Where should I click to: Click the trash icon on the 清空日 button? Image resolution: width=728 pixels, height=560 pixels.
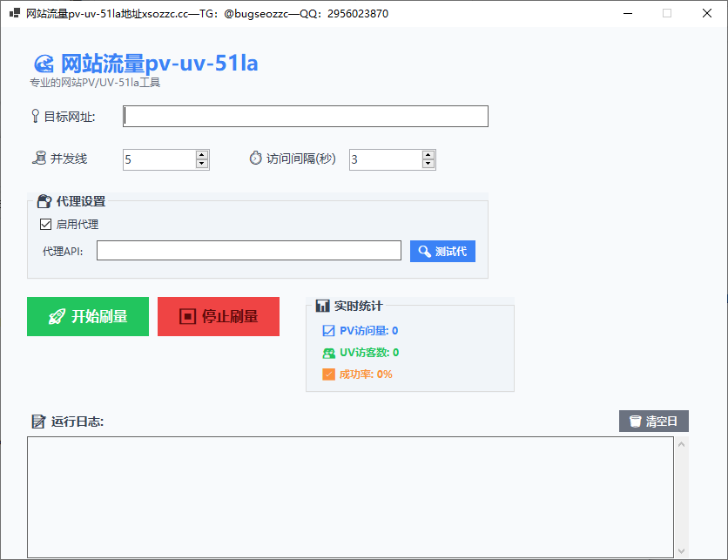click(x=634, y=421)
